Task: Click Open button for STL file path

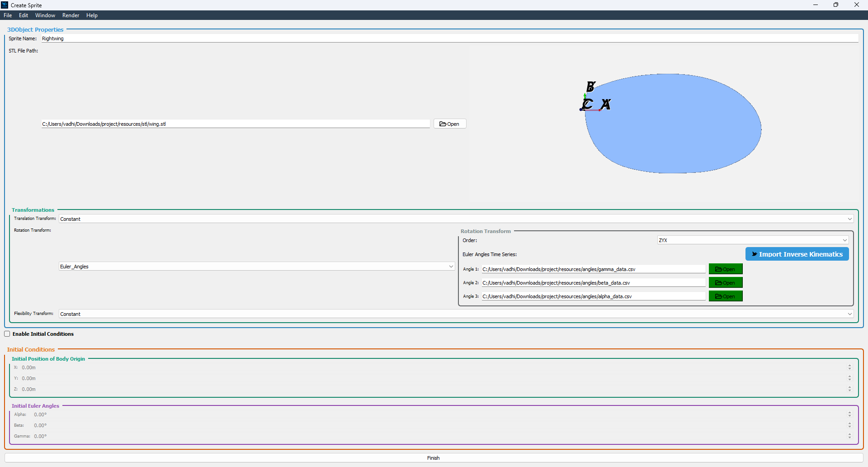Action: click(x=449, y=124)
